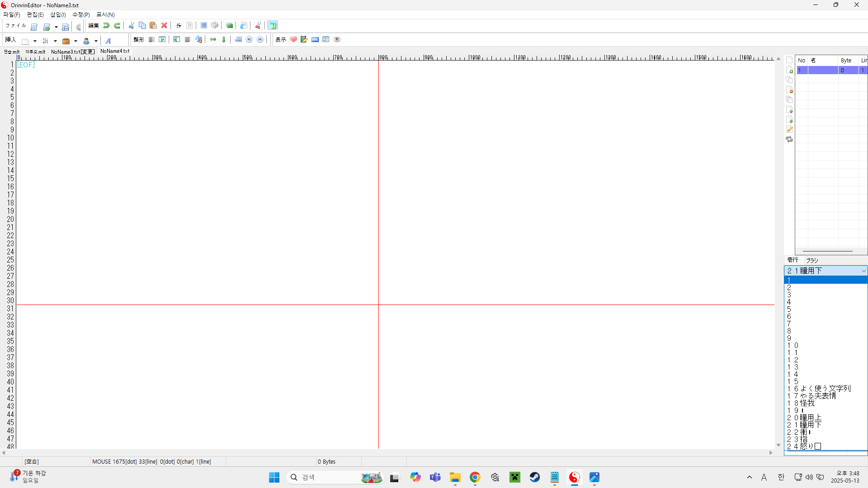868x488 pixels.
Task: Select item 1 highlighted in brush list
Action: pos(826,280)
